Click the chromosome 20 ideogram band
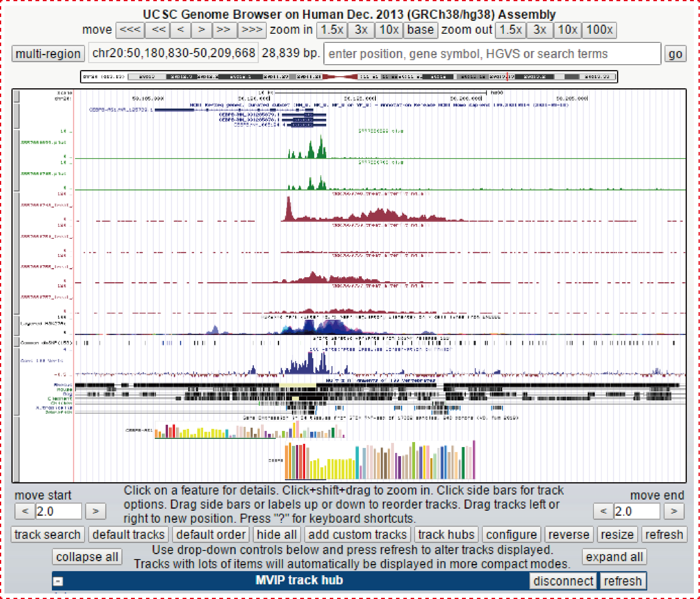The width and height of the screenshot is (700, 599). pos(349,77)
